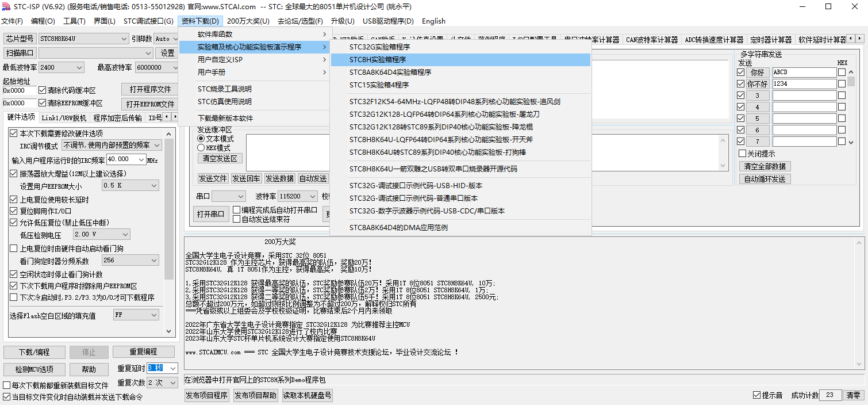Click 打开EEPROM文件 button
This screenshot has height=405, width=868.
click(x=150, y=104)
